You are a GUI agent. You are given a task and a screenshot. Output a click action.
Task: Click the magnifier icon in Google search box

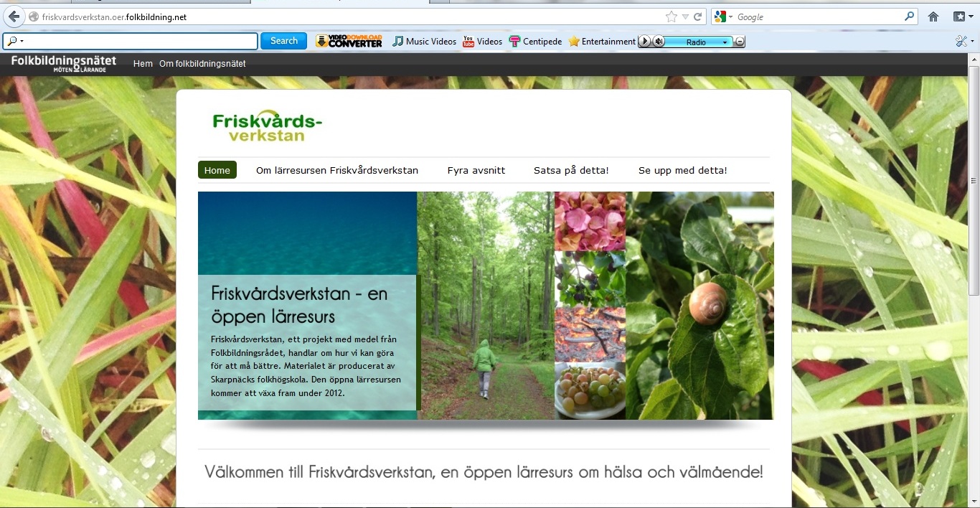click(910, 17)
